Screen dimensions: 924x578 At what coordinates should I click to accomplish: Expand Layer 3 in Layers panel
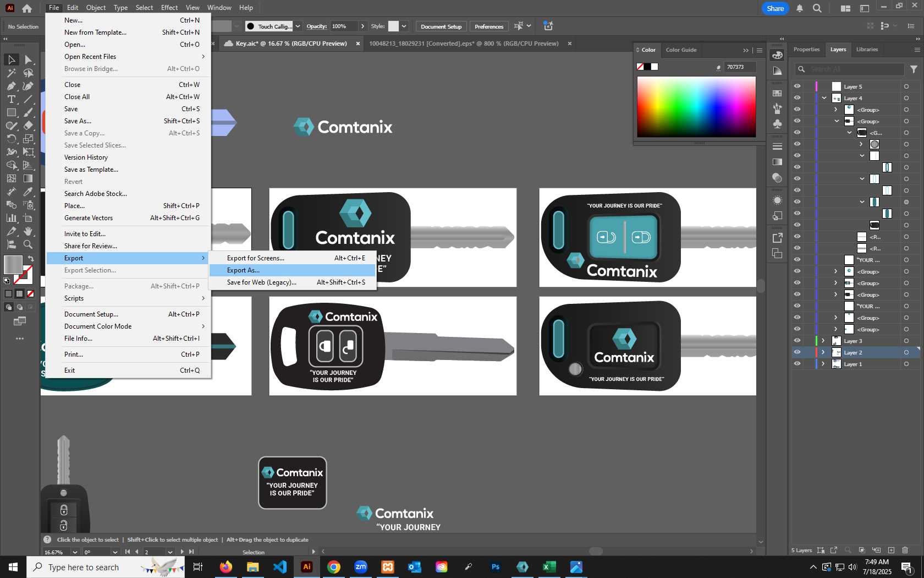point(823,341)
